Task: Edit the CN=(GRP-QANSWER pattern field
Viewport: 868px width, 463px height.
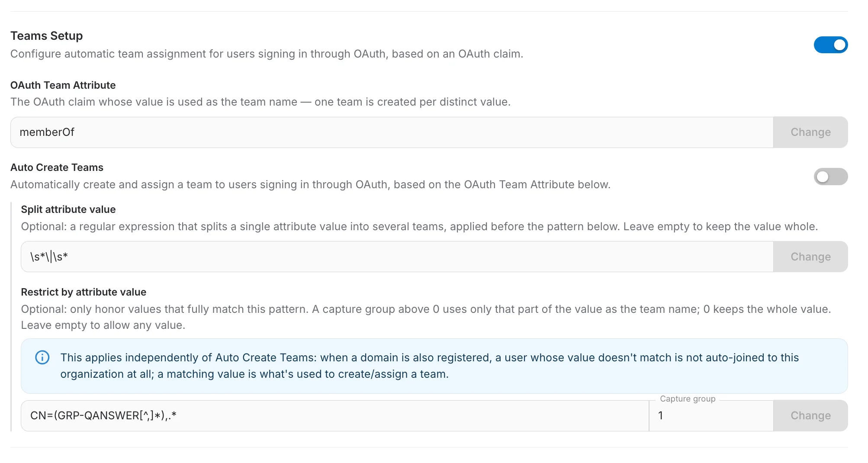Action: (335, 416)
